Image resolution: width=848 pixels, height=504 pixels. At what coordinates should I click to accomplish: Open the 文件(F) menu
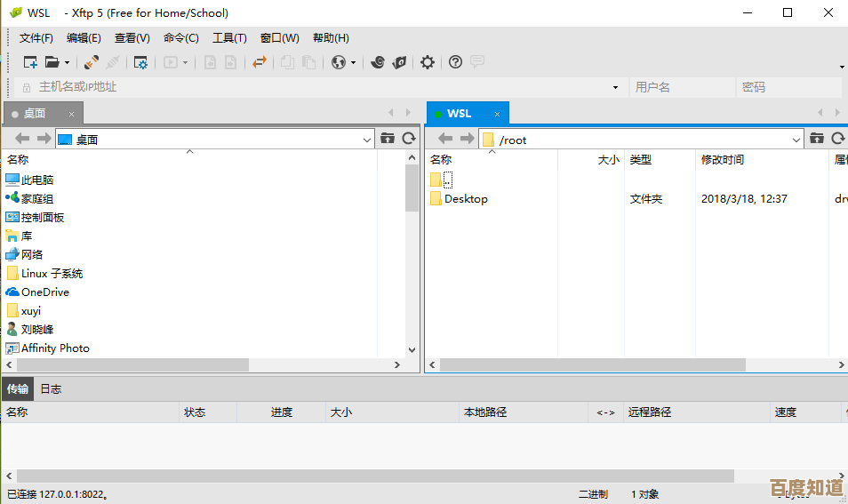[36, 38]
